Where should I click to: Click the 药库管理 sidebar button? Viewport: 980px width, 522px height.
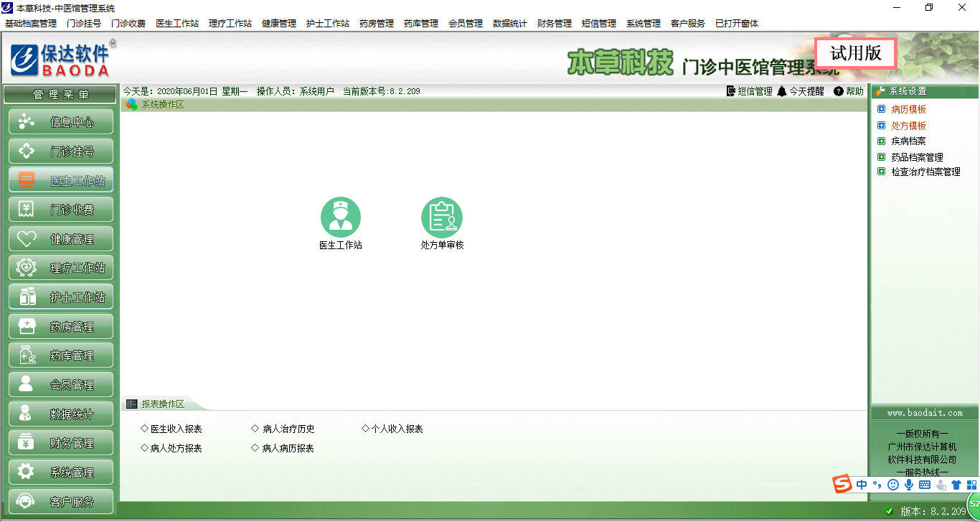pos(61,355)
